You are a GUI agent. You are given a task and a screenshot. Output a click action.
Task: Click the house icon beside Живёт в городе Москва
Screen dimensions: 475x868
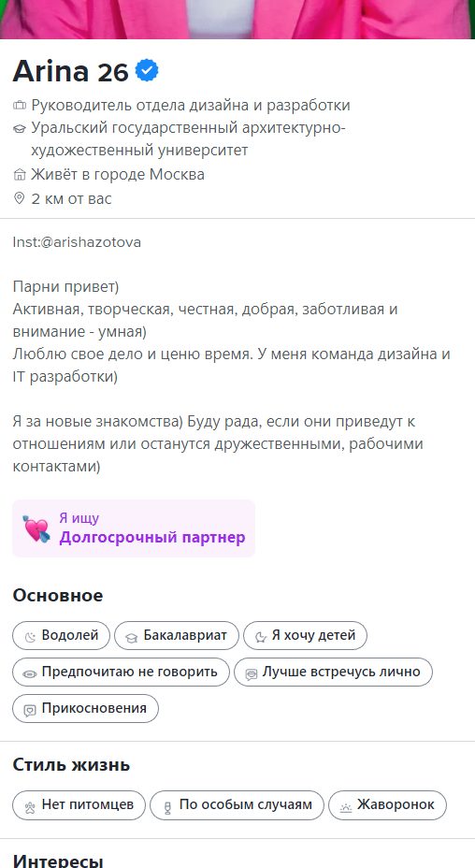tap(20, 175)
